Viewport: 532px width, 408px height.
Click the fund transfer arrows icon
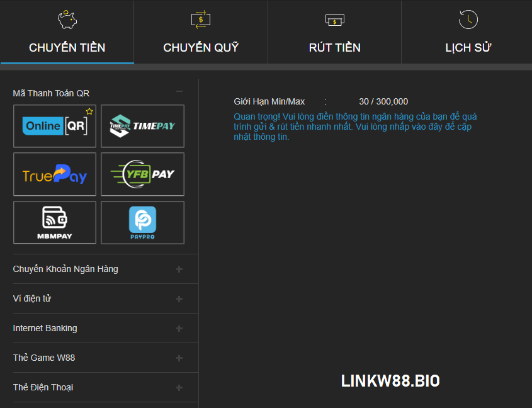(x=201, y=20)
